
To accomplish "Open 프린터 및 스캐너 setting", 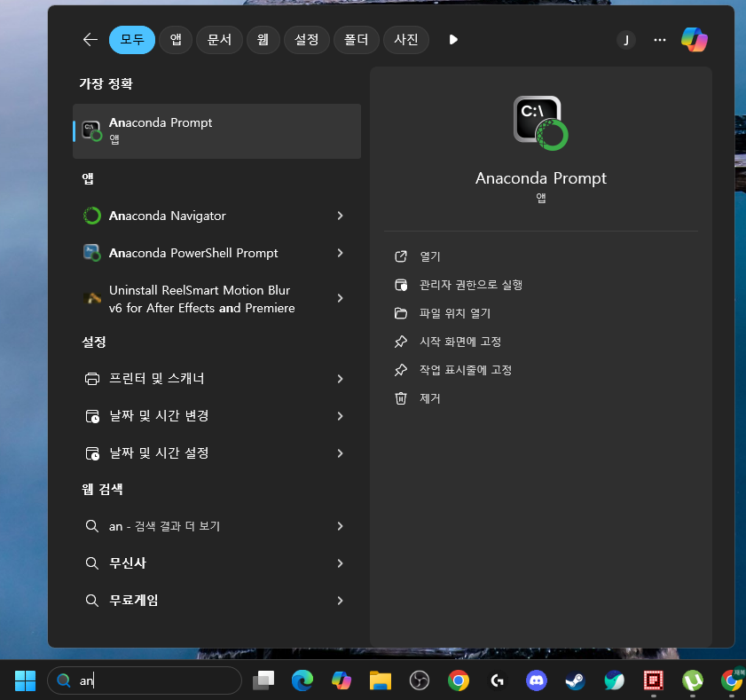I will click(206, 379).
